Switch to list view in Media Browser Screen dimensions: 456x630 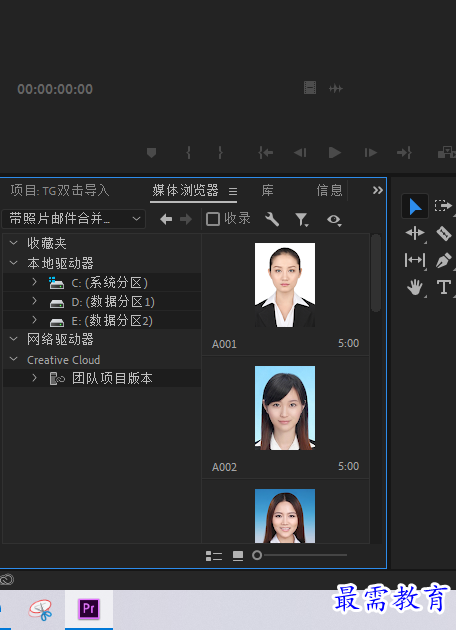coord(214,556)
